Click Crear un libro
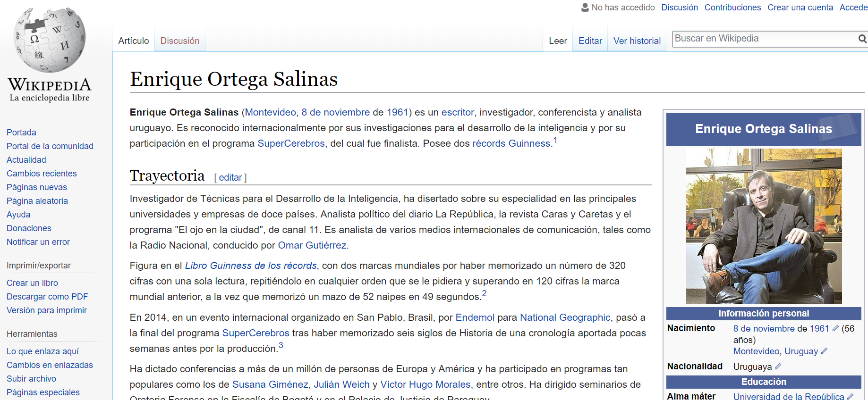The height and width of the screenshot is (400, 868). click(32, 283)
